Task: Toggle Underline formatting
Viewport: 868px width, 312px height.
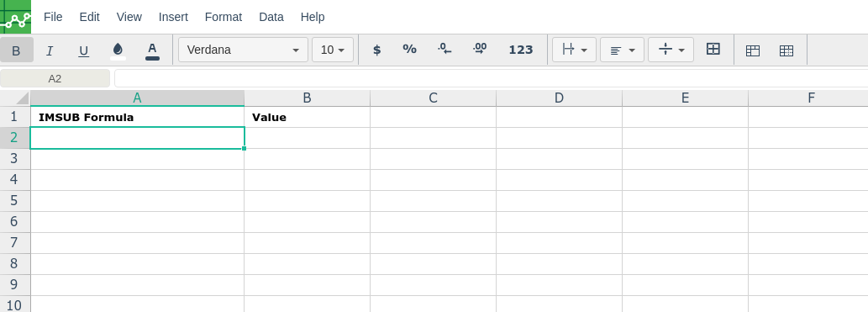Action: click(83, 51)
